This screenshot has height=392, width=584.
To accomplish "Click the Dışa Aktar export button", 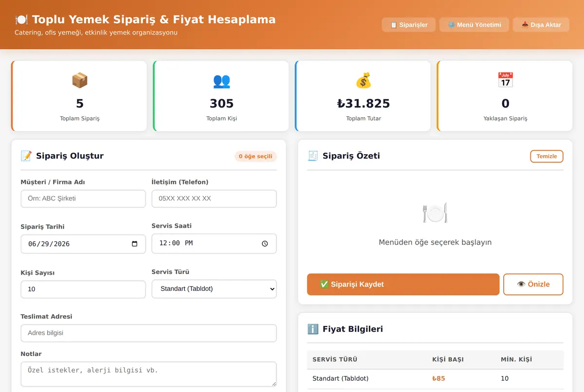I will point(541,25).
